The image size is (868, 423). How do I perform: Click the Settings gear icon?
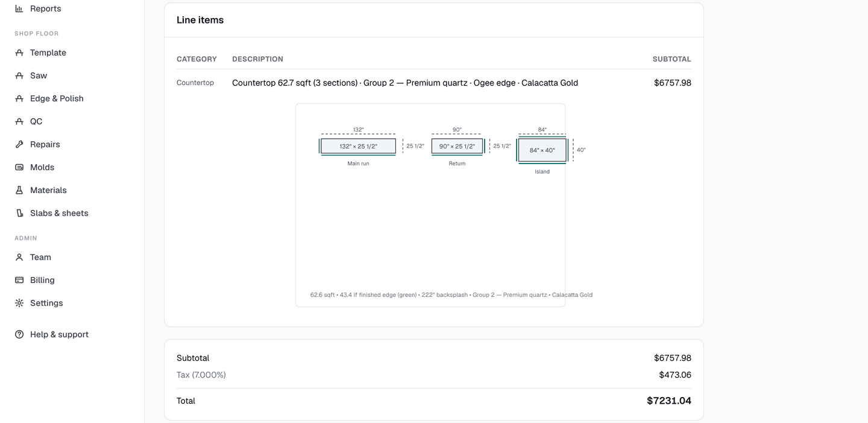coord(19,303)
